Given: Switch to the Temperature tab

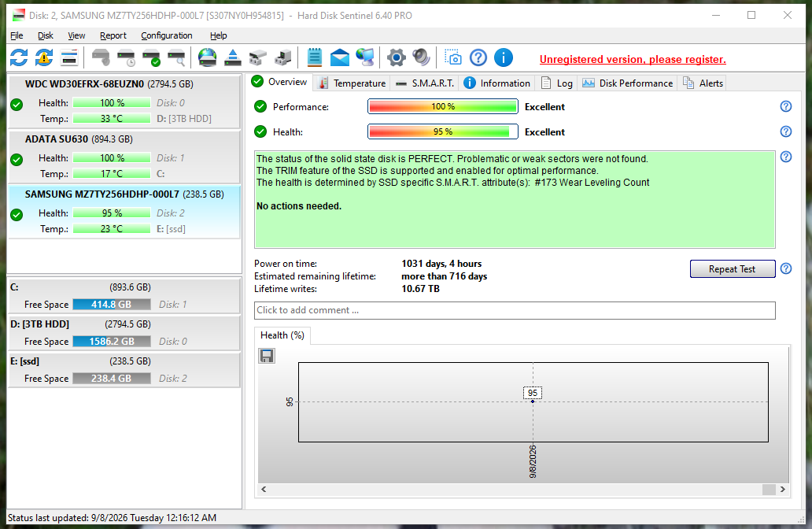Looking at the screenshot, I should [352, 83].
